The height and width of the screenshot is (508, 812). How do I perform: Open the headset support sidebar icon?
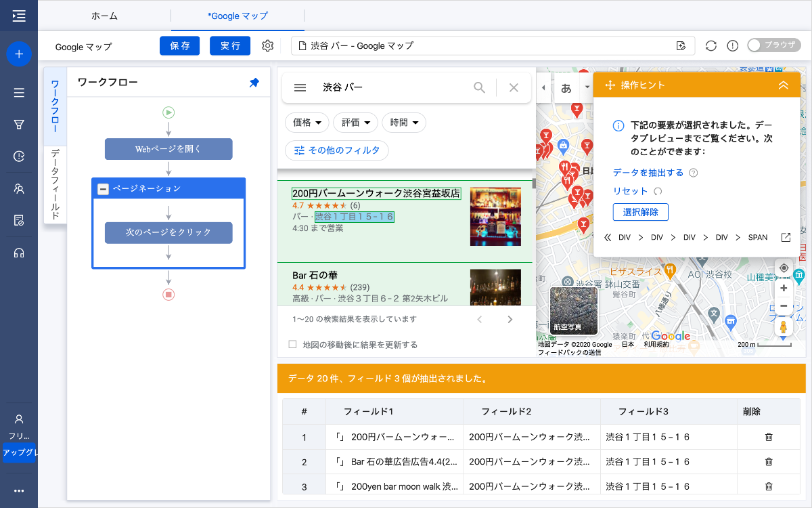click(x=19, y=253)
